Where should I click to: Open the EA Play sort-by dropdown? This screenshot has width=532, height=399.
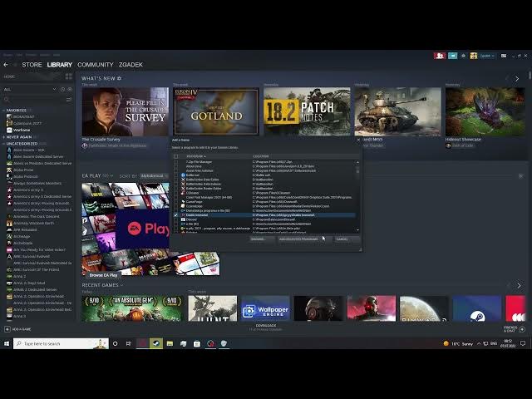click(x=154, y=176)
